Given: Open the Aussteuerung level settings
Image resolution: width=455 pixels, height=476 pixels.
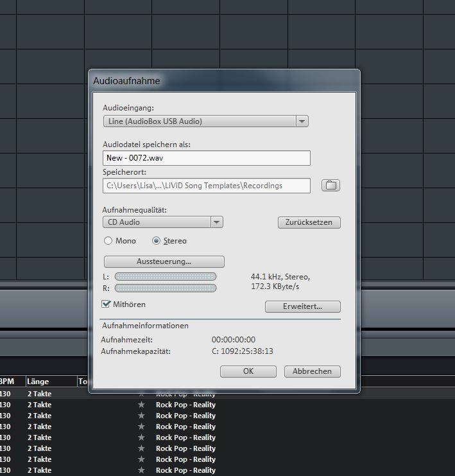Looking at the screenshot, I should point(164,261).
